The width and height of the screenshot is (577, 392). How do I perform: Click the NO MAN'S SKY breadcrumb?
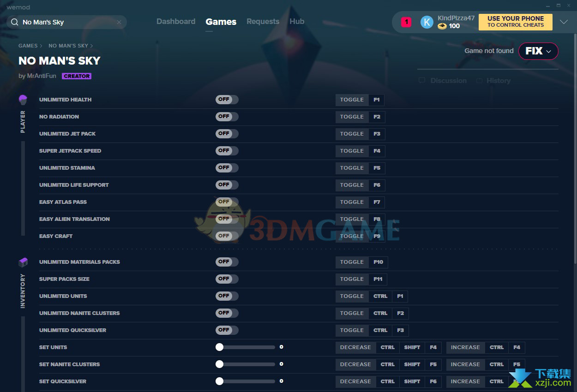pyautogui.click(x=68, y=46)
